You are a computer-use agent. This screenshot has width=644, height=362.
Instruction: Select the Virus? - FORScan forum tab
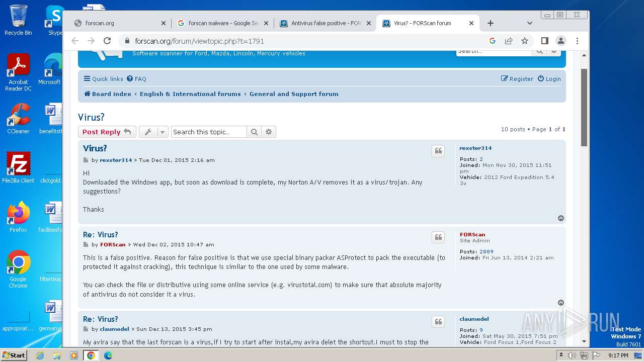pyautogui.click(x=428, y=23)
